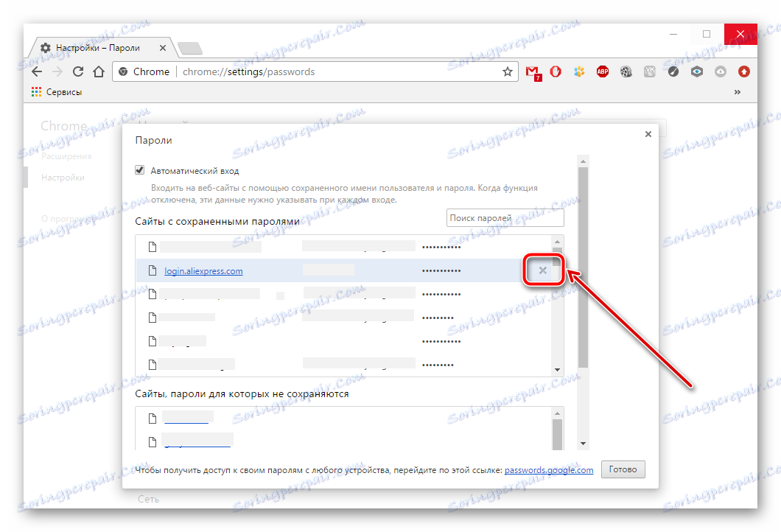The height and width of the screenshot is (532, 781).
Task: Click the eye-shaped SaveFrom extension icon
Action: [697, 71]
